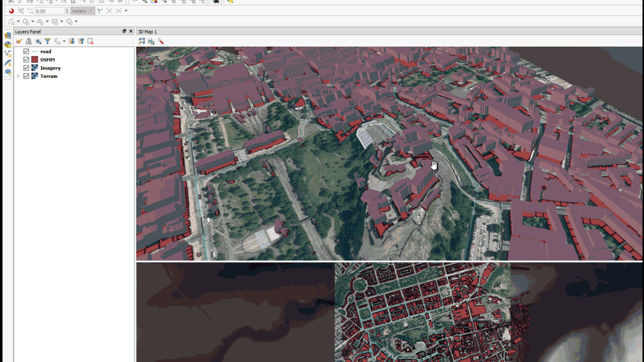Uncheck the OSMM layer visibility
This screenshot has width=644, height=362.
(x=26, y=60)
